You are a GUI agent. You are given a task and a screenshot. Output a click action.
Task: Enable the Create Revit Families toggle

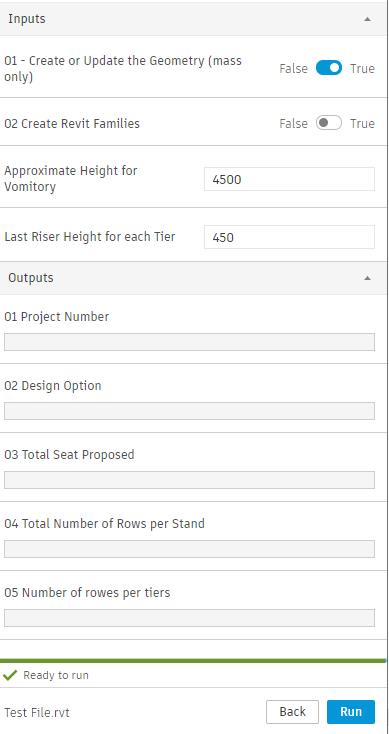(x=329, y=123)
